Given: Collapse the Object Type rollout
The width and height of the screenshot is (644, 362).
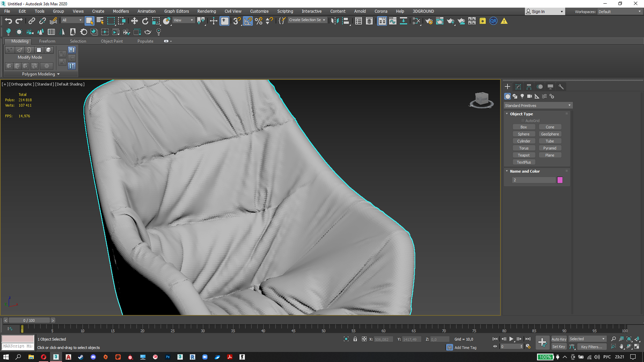Looking at the screenshot, I should [521, 114].
